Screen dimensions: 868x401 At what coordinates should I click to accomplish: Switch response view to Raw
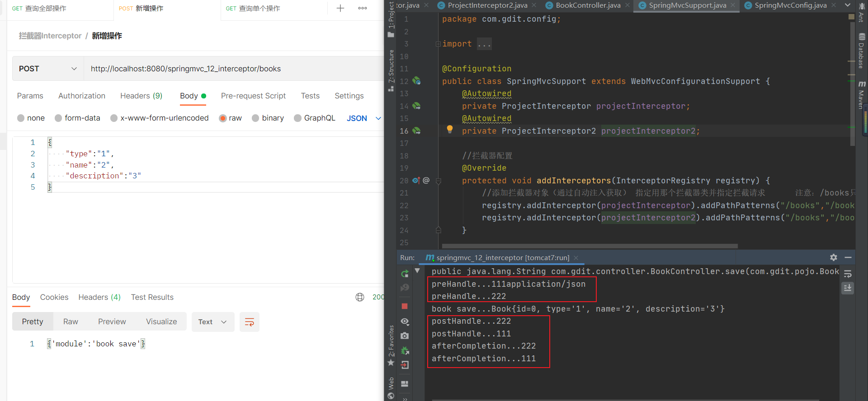(x=71, y=322)
